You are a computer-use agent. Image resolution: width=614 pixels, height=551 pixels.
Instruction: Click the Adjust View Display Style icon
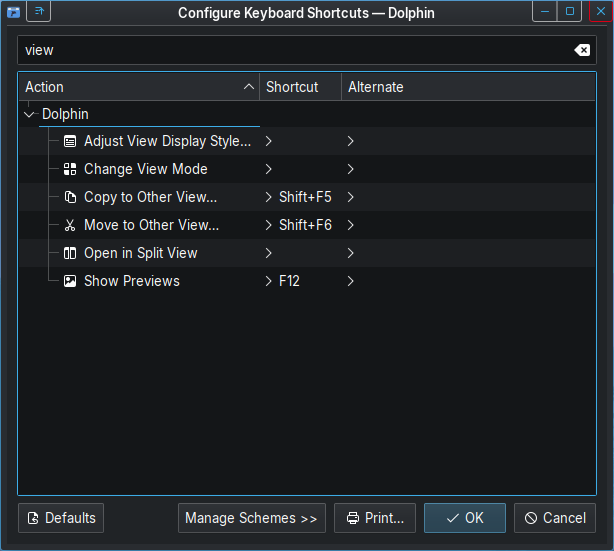[70, 141]
